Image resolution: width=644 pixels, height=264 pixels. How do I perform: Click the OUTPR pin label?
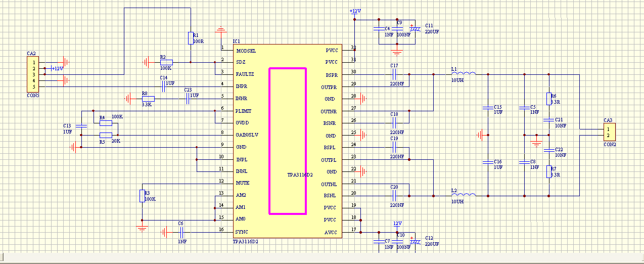pyautogui.click(x=329, y=87)
